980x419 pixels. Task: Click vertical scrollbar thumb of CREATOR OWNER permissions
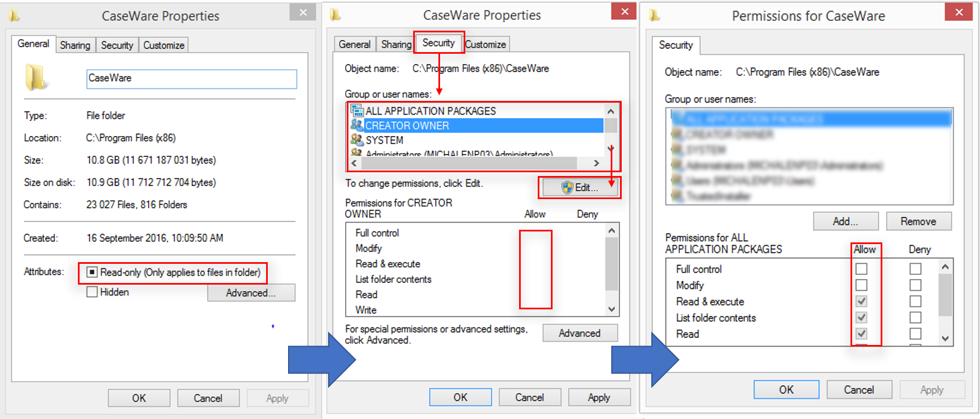coord(612,263)
